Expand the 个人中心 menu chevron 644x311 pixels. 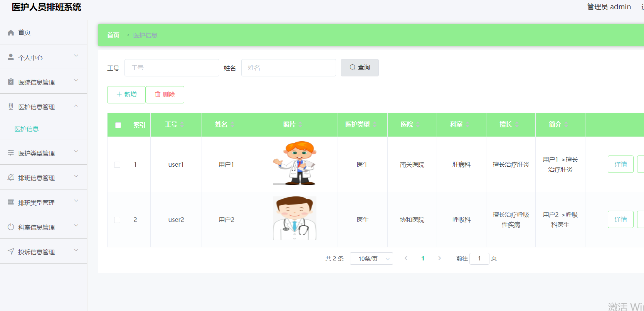tap(76, 56)
